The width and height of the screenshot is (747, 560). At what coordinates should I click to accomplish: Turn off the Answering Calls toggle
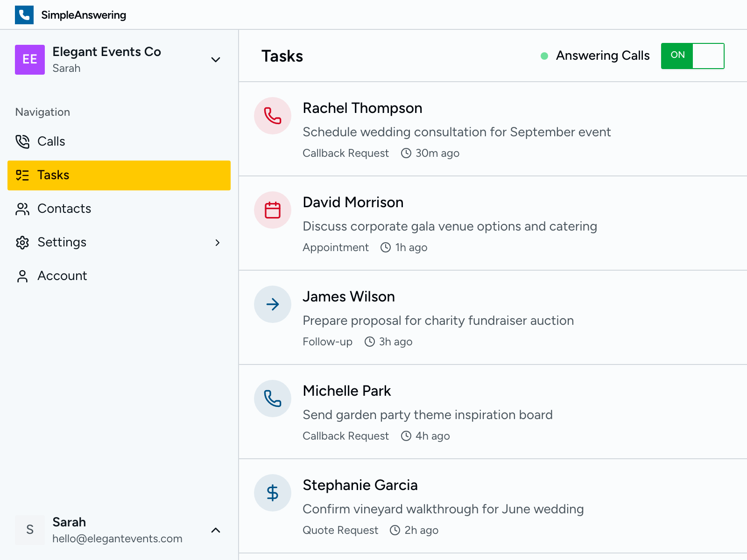pos(692,56)
